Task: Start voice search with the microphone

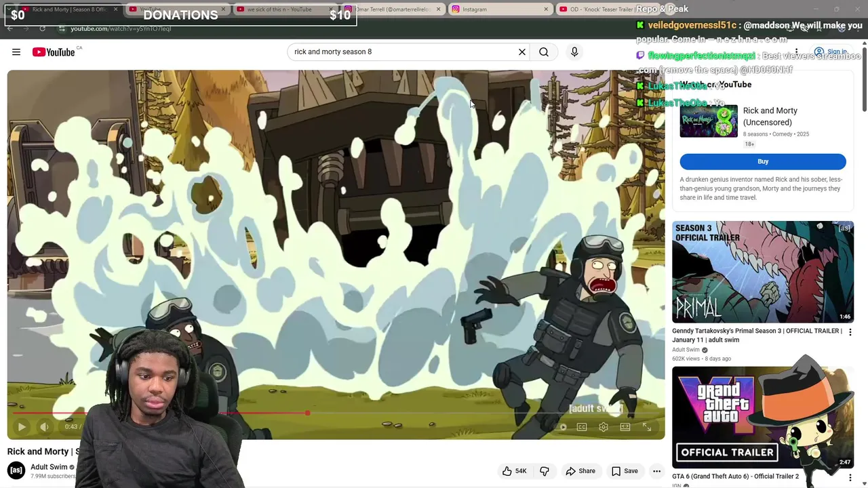Action: coord(574,52)
